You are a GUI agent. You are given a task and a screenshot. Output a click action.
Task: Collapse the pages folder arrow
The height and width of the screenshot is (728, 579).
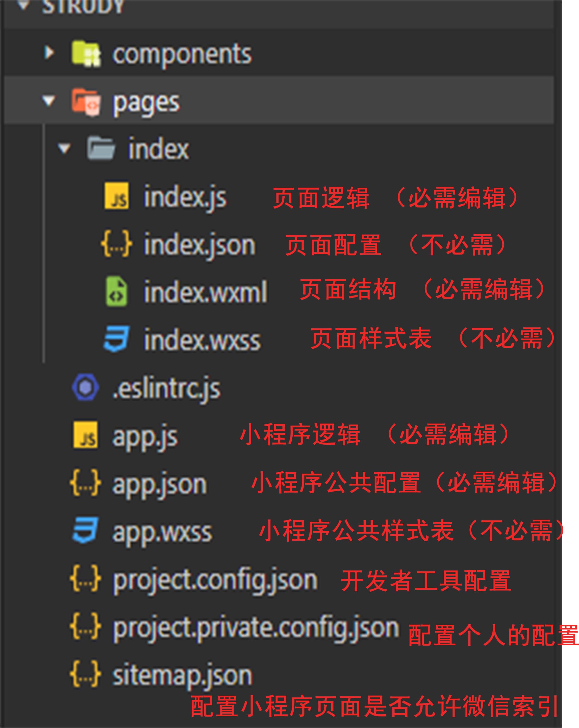pos(49,101)
